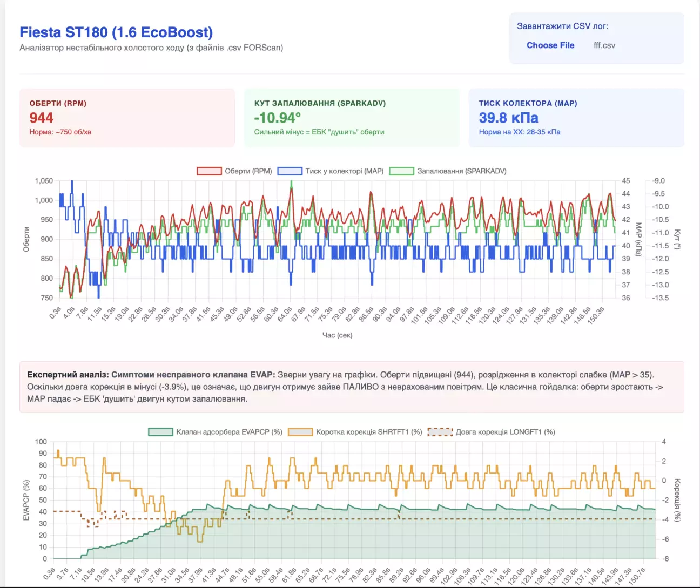Click the Норма: ~750 об/хв note

tap(60, 132)
